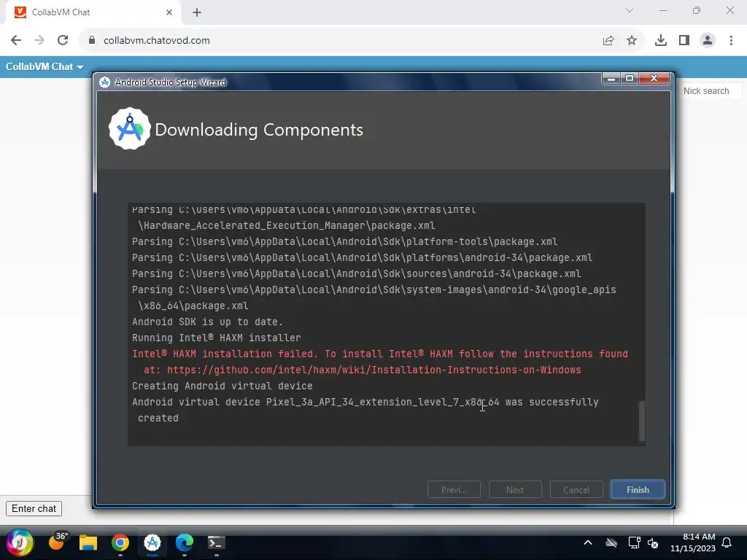Click the platforms\android-34 parsing line
Screen dimensions: 747x560
(x=362, y=258)
